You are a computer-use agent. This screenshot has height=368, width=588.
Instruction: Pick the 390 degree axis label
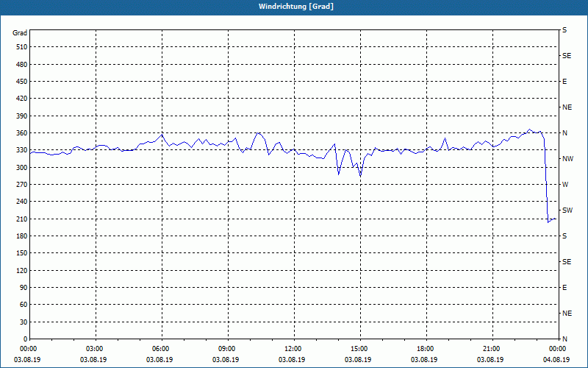pos(22,116)
